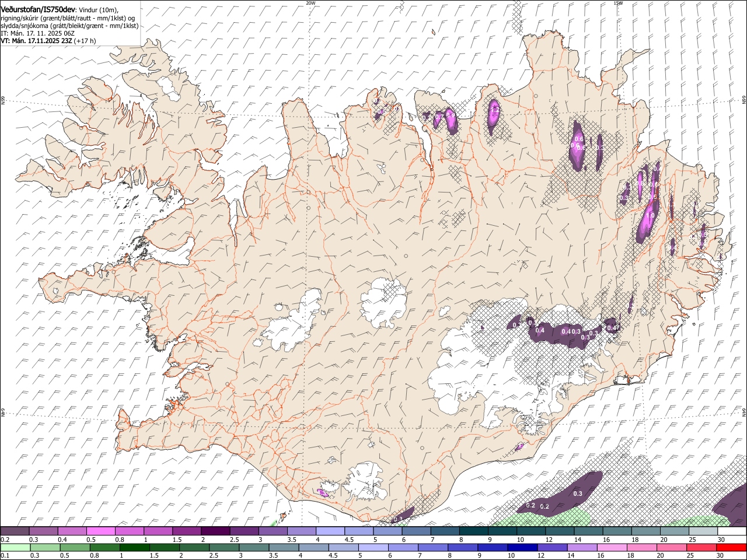Pick the deep navy 10 swatch in lower legend

pos(522,547)
